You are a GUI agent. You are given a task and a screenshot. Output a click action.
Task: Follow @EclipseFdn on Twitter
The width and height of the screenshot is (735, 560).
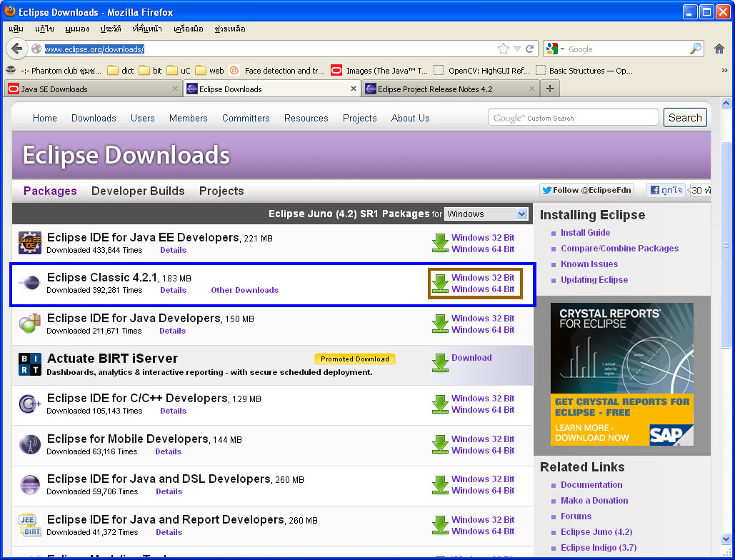pos(586,190)
